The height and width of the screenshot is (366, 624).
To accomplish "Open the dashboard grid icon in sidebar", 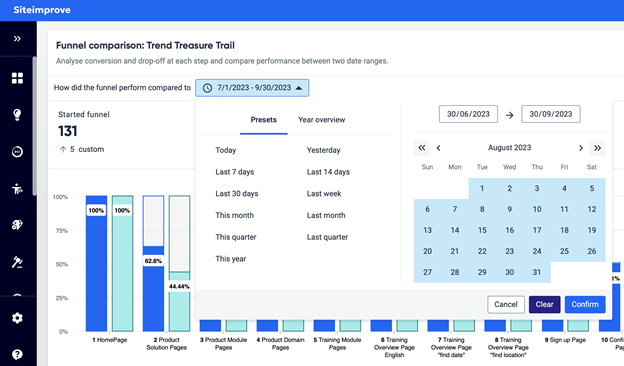I will tap(17, 78).
